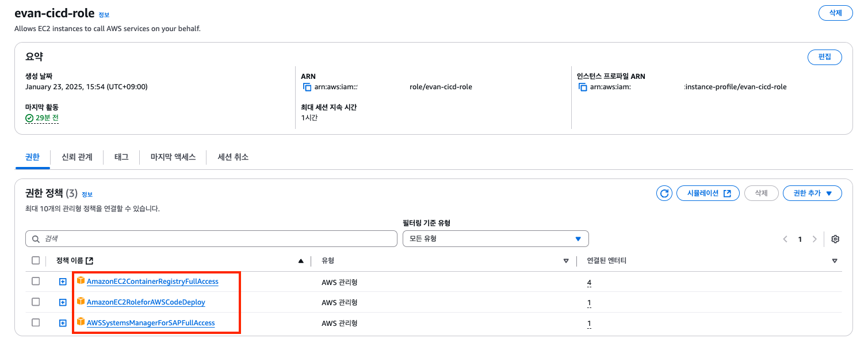Check the AmazonEC2RoleforAWSCodeDeploy row checkbox
The height and width of the screenshot is (342, 868).
36,302
